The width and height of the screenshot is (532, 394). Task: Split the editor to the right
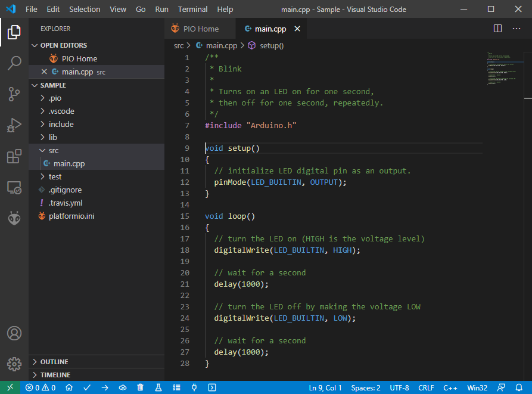pyautogui.click(x=497, y=29)
